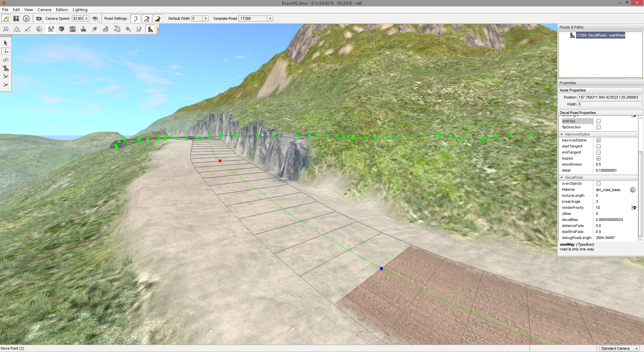Click the Road Settings label
Screen dimensions: 644x352
pyautogui.click(x=116, y=18)
